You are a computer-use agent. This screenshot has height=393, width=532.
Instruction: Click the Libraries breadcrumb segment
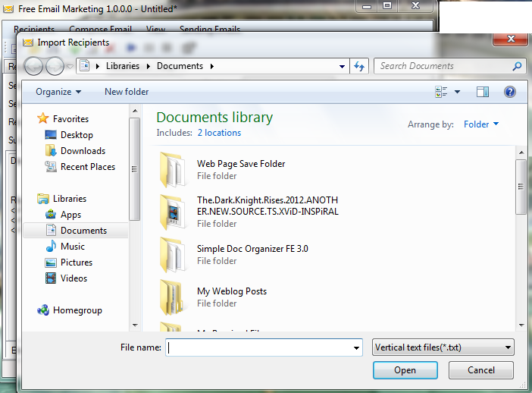click(x=123, y=66)
